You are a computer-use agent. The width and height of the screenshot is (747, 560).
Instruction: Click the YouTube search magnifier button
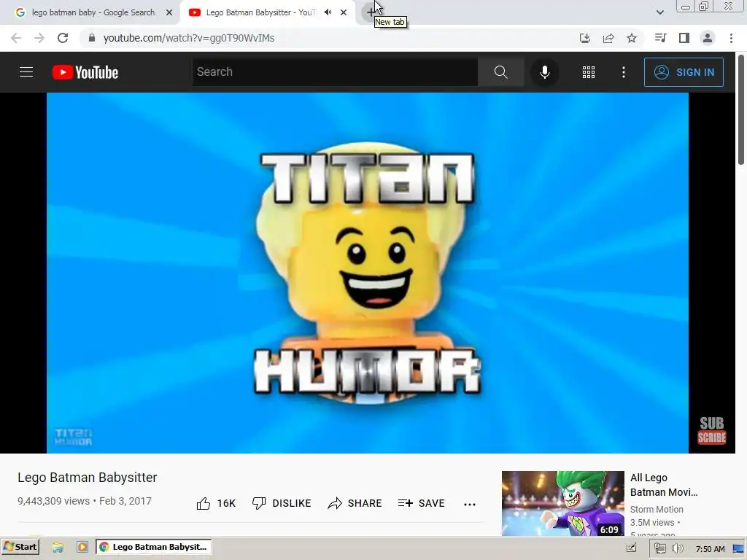pyautogui.click(x=500, y=72)
